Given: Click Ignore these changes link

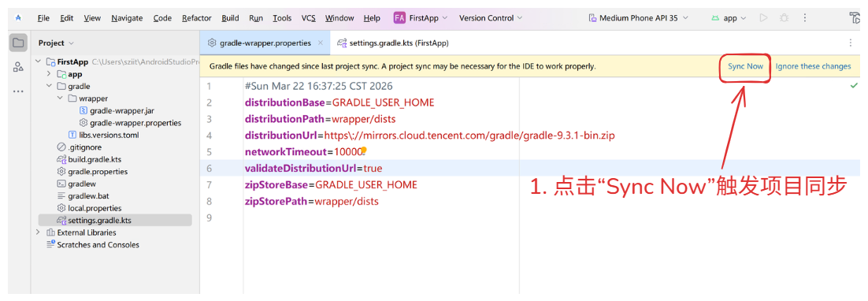Looking at the screenshot, I should 813,66.
